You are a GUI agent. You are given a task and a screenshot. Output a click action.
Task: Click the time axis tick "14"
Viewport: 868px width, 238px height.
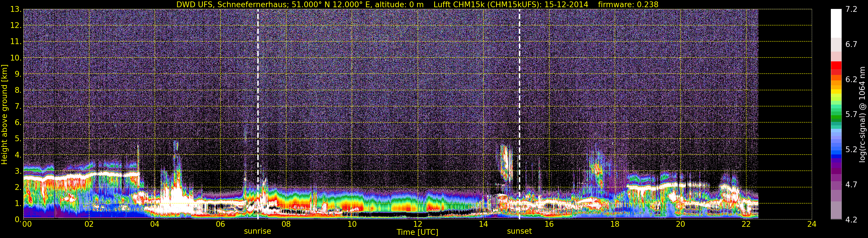(x=483, y=224)
